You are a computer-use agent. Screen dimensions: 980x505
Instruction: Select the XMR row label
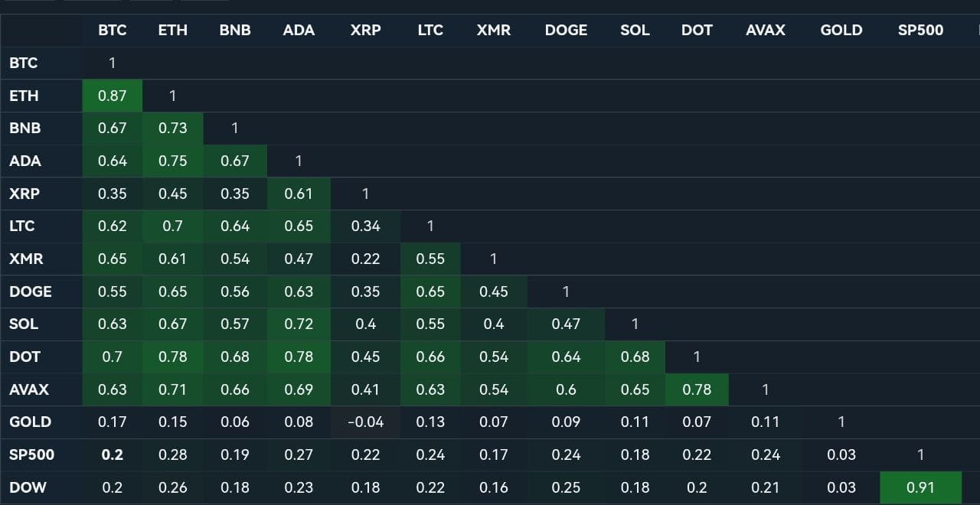27,259
